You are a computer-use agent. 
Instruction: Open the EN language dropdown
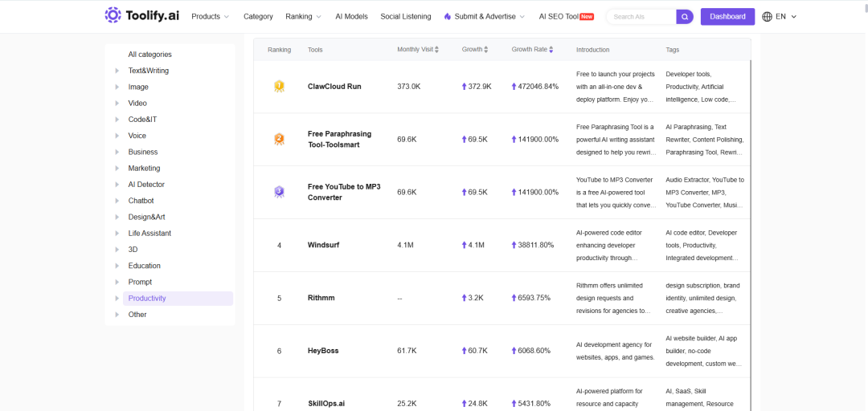(786, 17)
